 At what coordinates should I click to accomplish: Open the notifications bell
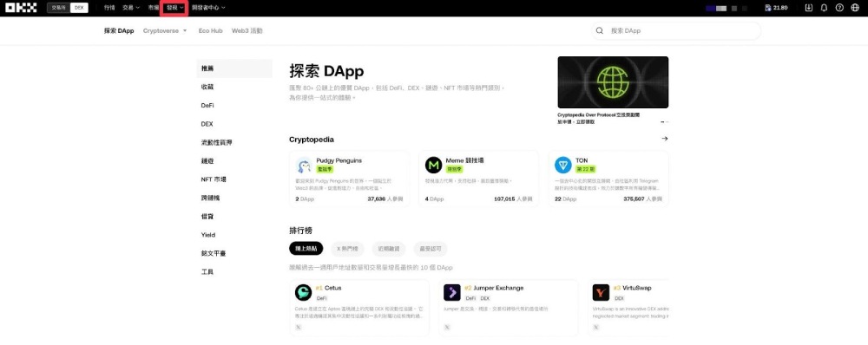tap(825, 8)
